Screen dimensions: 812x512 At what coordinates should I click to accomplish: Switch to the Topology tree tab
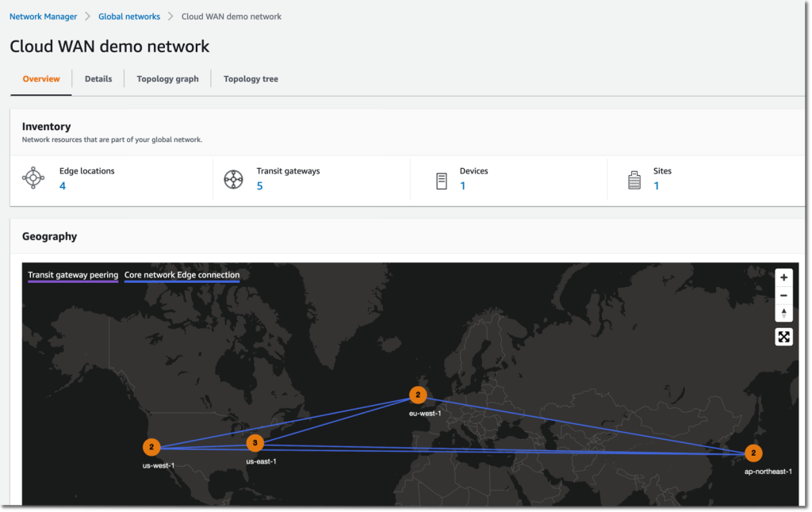tap(251, 78)
